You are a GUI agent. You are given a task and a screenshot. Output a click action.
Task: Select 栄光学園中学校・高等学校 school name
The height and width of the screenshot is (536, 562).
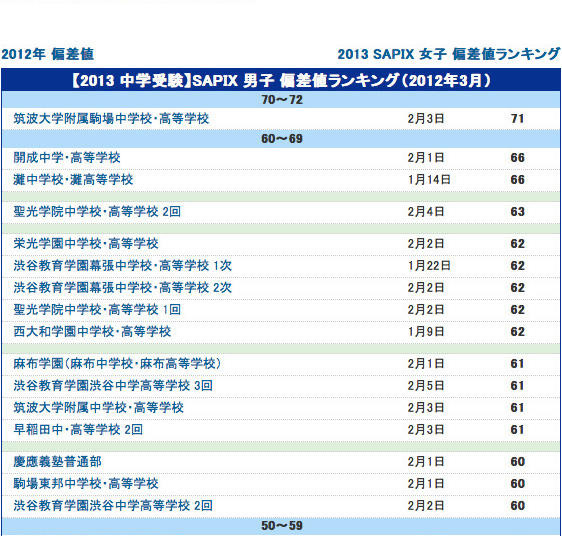pyautogui.click(x=86, y=244)
